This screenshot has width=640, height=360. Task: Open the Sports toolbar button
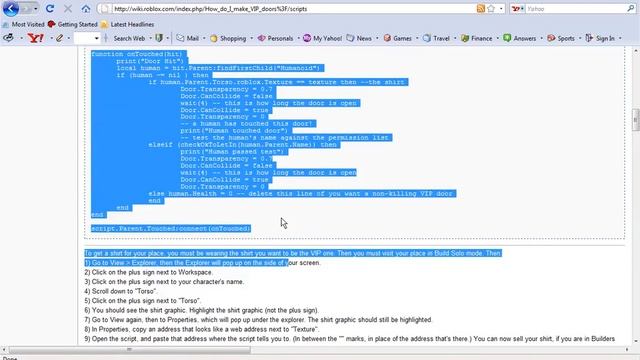coord(561,38)
